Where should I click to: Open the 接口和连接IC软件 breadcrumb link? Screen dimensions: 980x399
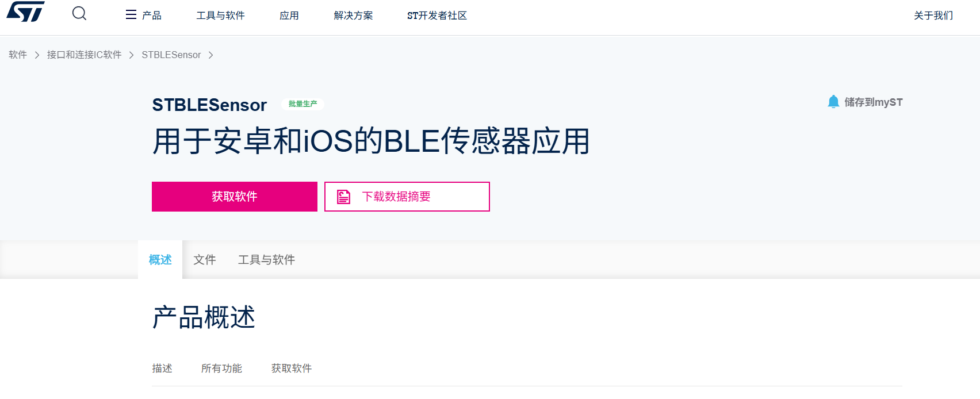click(84, 55)
